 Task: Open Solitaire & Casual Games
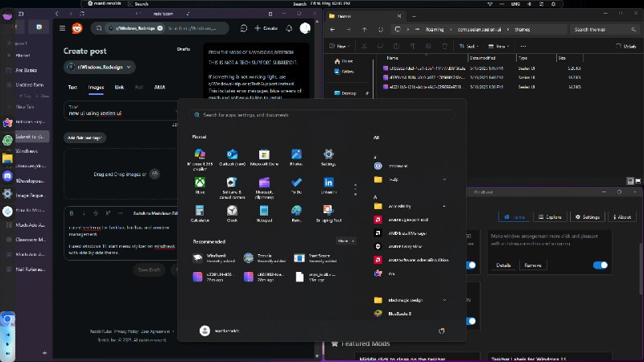click(232, 187)
